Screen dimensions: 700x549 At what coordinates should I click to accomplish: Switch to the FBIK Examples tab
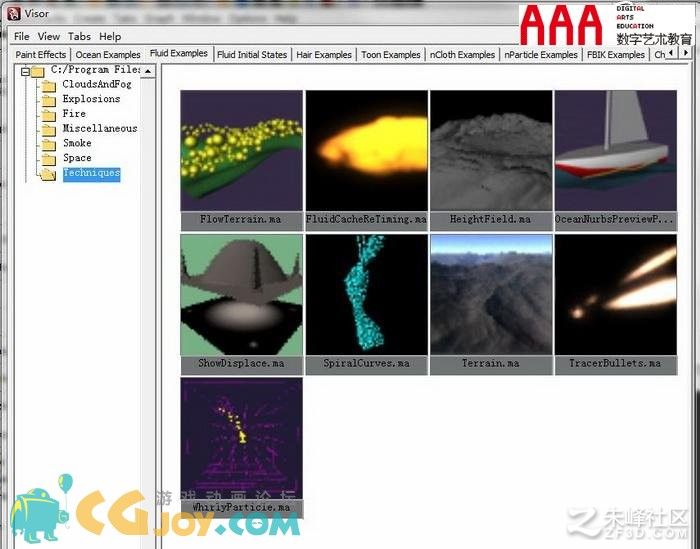[x=616, y=54]
